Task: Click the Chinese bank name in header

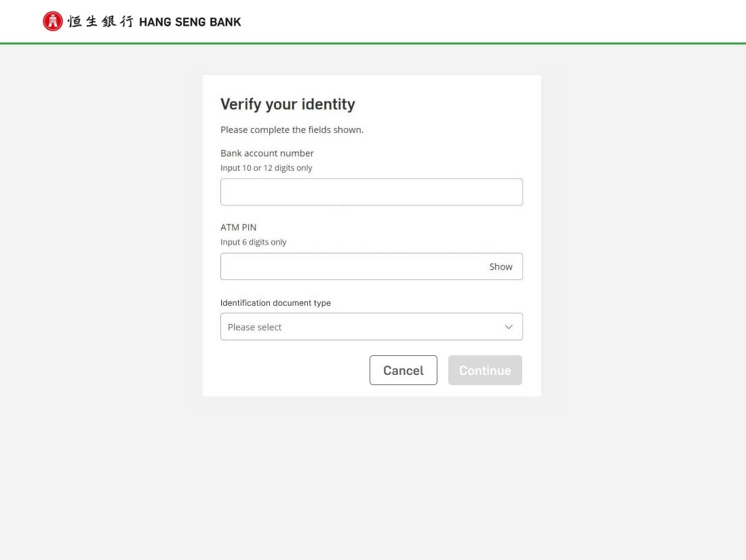Action: (100, 22)
